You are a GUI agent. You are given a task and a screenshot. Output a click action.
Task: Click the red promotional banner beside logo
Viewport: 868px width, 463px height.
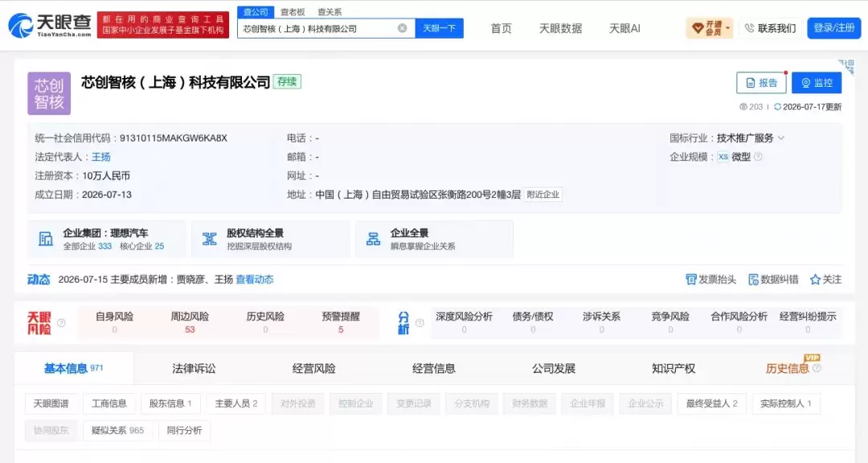pos(162,26)
